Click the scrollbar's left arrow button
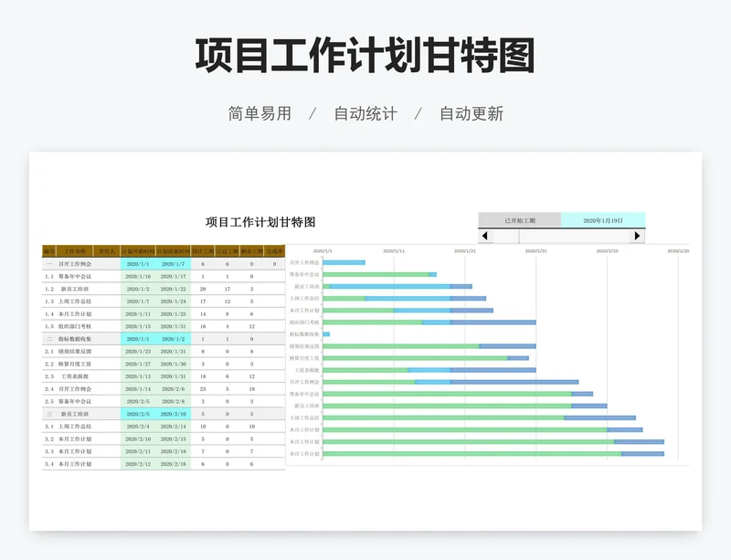Image resolution: width=731 pixels, height=560 pixels. click(485, 236)
